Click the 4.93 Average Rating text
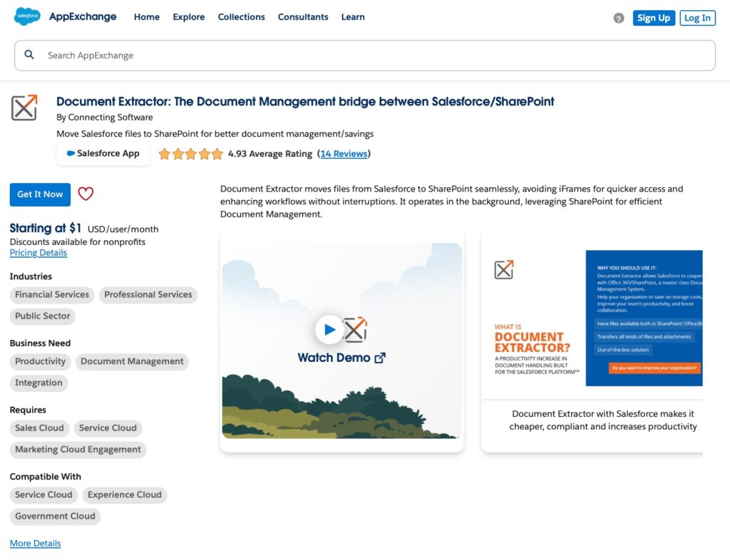This screenshot has height=560, width=730. click(270, 153)
